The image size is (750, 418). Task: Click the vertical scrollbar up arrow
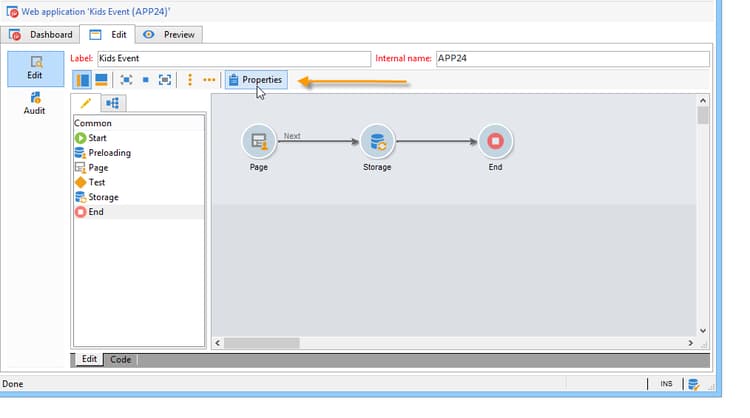click(x=703, y=100)
